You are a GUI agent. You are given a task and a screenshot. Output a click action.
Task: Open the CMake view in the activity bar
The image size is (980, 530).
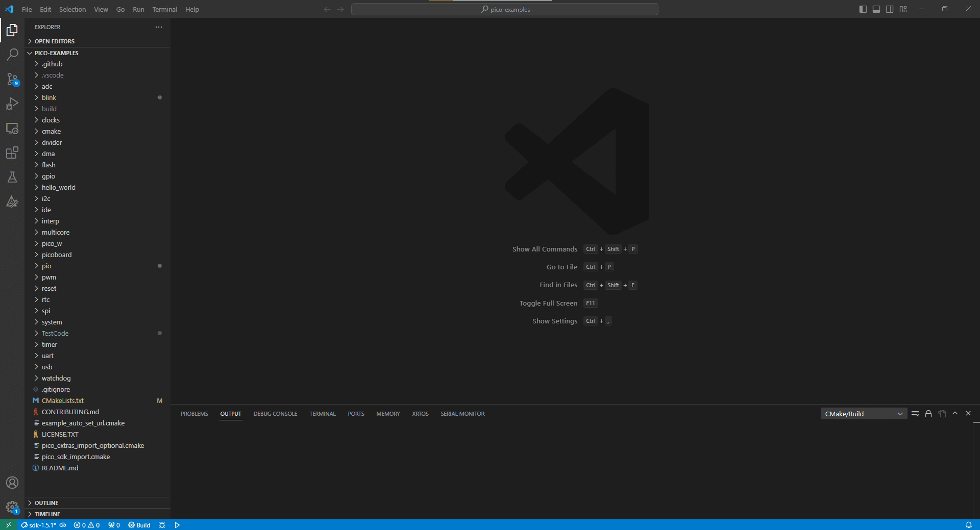click(x=12, y=201)
